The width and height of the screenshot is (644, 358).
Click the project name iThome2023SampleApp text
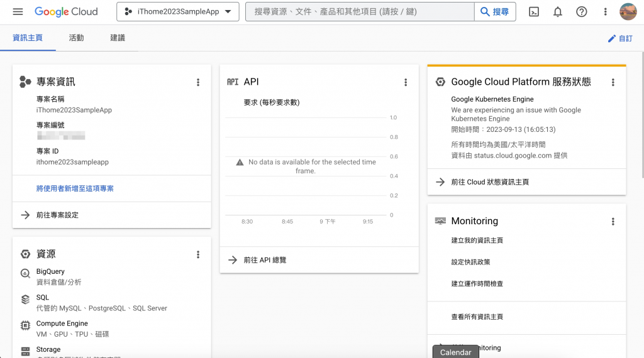coord(74,110)
